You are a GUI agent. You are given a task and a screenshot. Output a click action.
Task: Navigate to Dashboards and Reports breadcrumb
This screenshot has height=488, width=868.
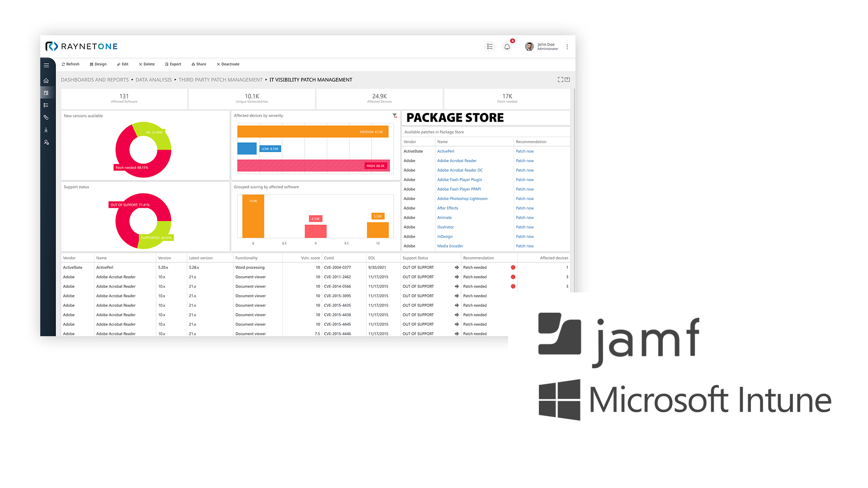click(x=95, y=80)
